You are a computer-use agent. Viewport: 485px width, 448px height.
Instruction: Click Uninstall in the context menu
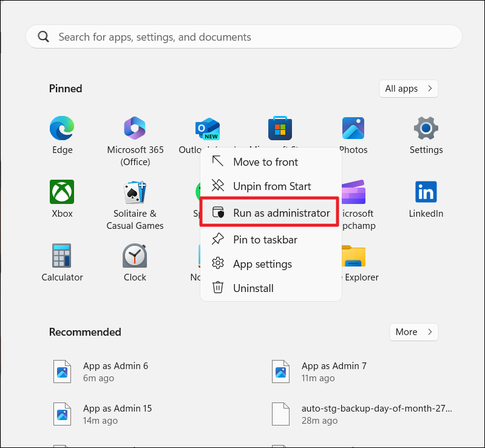pyautogui.click(x=253, y=288)
